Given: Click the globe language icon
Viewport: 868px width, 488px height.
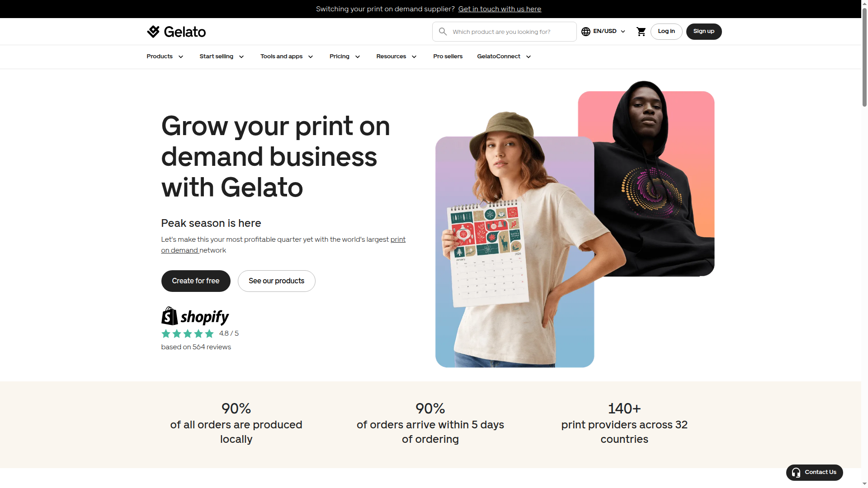Looking at the screenshot, I should click(x=586, y=32).
